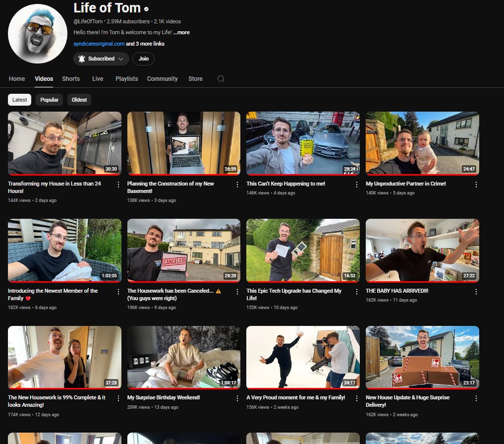The height and width of the screenshot is (444, 504).
Task: Open 'Introducing the Newest Member of the Family' title
Action: (x=53, y=294)
